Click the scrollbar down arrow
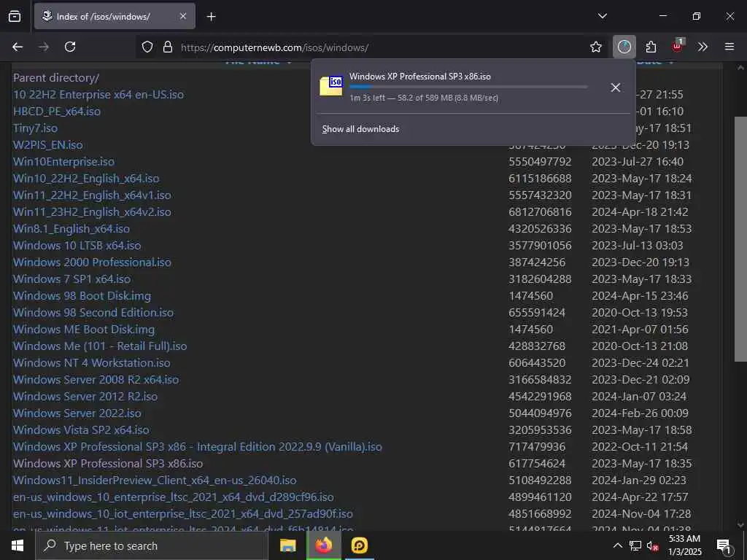The image size is (747, 560). pos(740,525)
